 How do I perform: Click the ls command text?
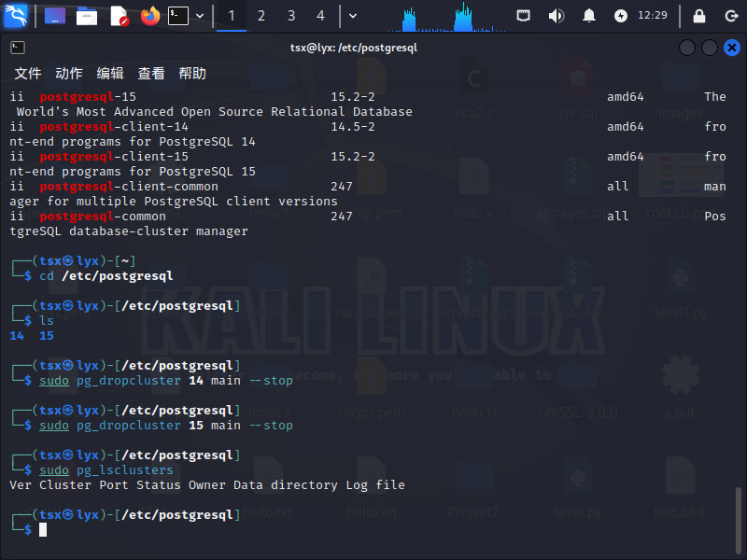pos(47,320)
